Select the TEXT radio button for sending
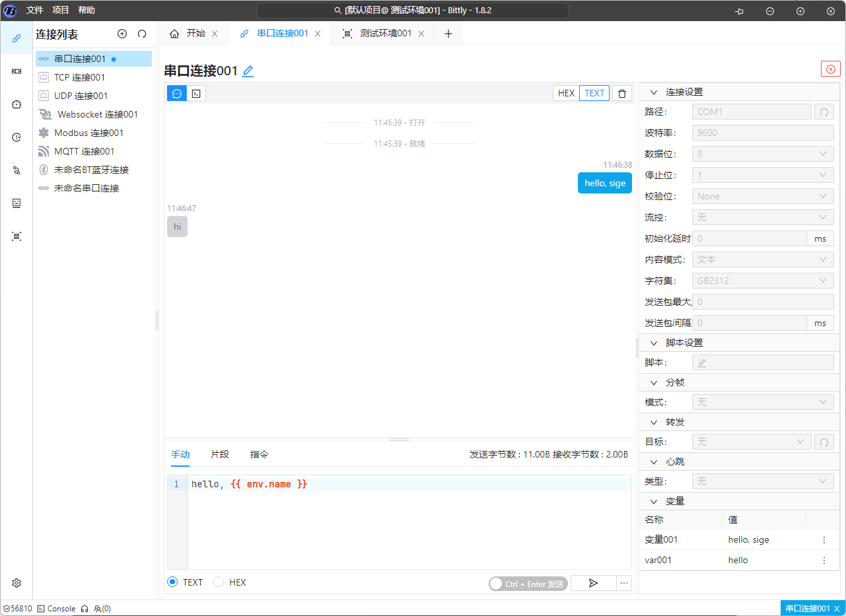The image size is (846, 616). pos(173,582)
